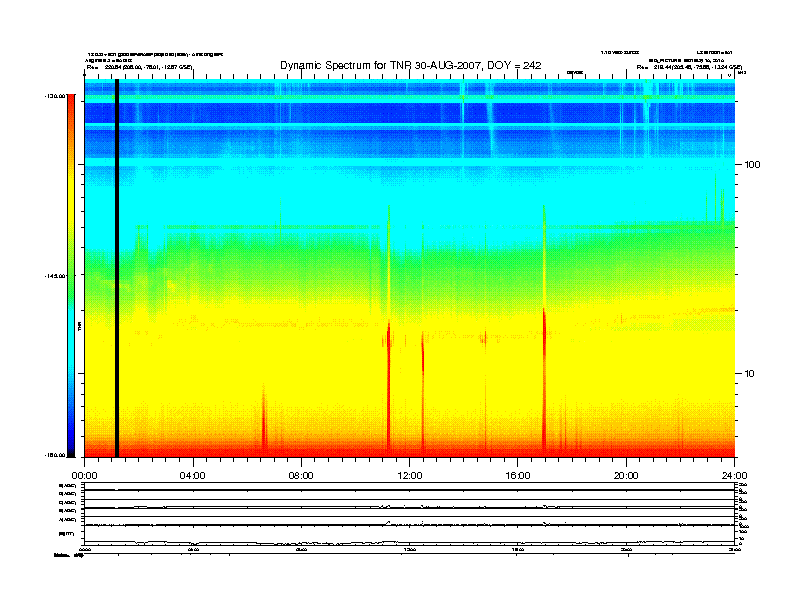The width and height of the screenshot is (792, 612).
Task: Click the 16:00 time axis label
Action: click(x=518, y=476)
